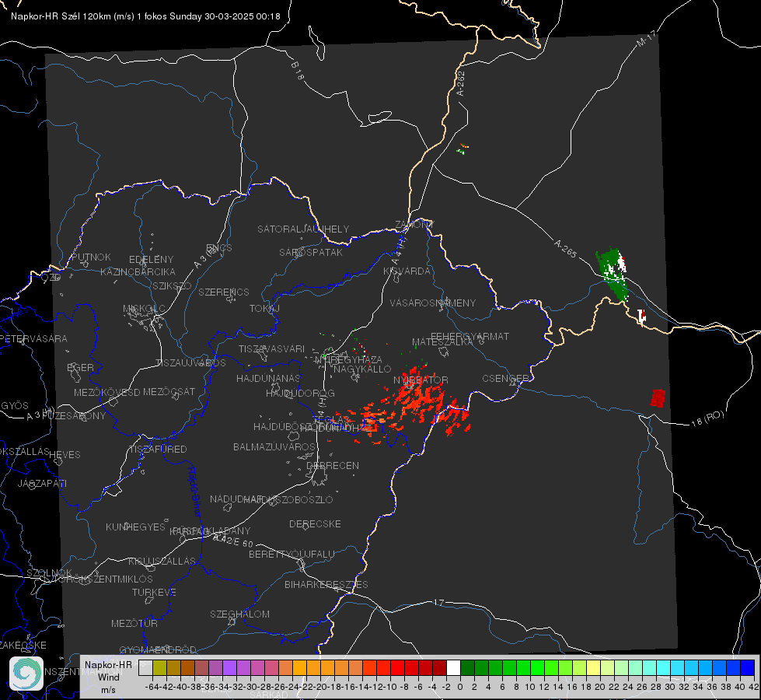Click the SÁTORALJAÚJHELY label
761x700 pixels.
(x=303, y=229)
